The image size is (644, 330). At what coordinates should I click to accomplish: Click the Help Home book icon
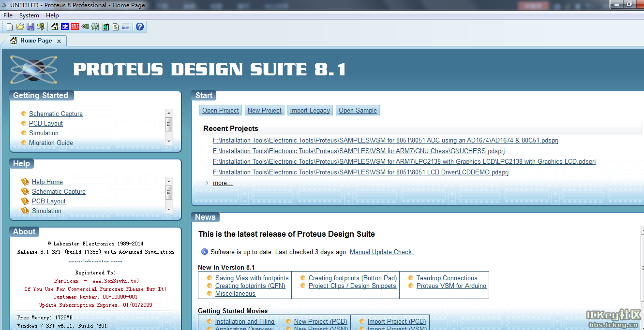click(x=25, y=182)
